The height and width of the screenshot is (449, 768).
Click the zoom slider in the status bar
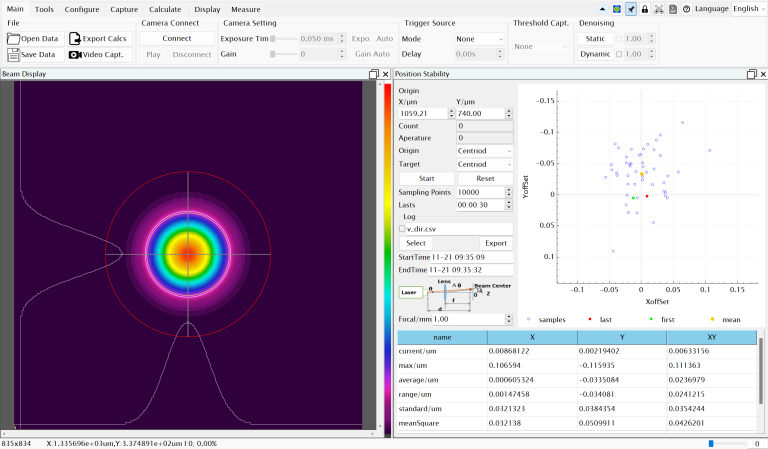pos(711,443)
